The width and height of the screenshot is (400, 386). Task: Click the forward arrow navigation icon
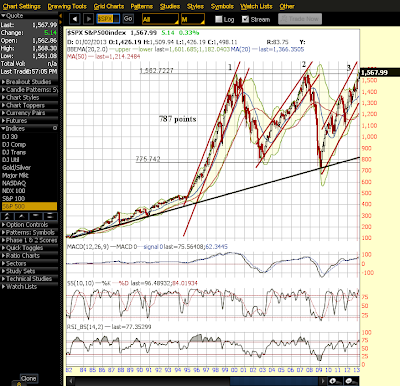(x=88, y=19)
